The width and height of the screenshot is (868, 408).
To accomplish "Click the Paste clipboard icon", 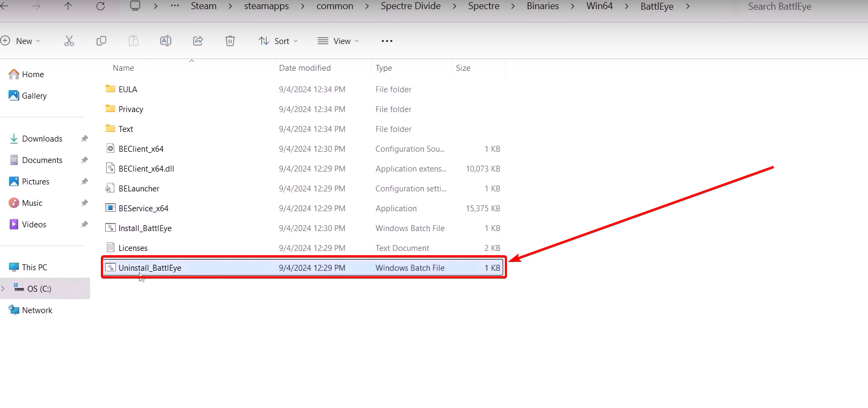I will coord(134,41).
